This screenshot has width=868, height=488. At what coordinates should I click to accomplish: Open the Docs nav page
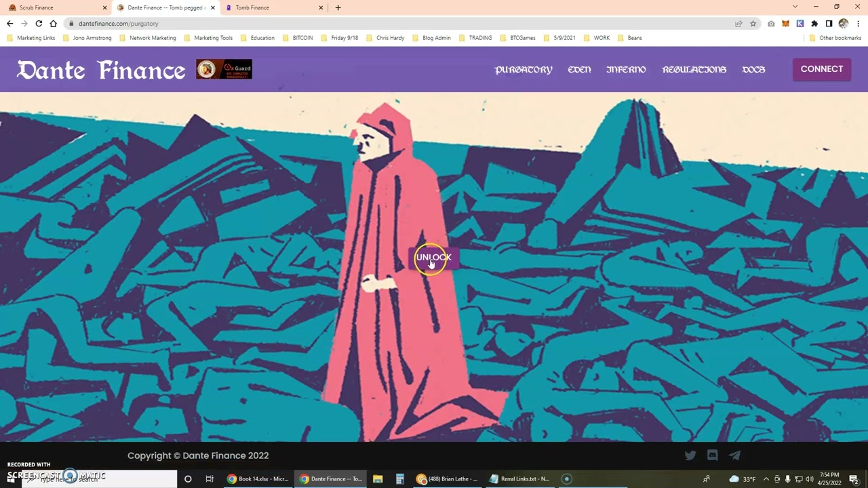point(753,69)
